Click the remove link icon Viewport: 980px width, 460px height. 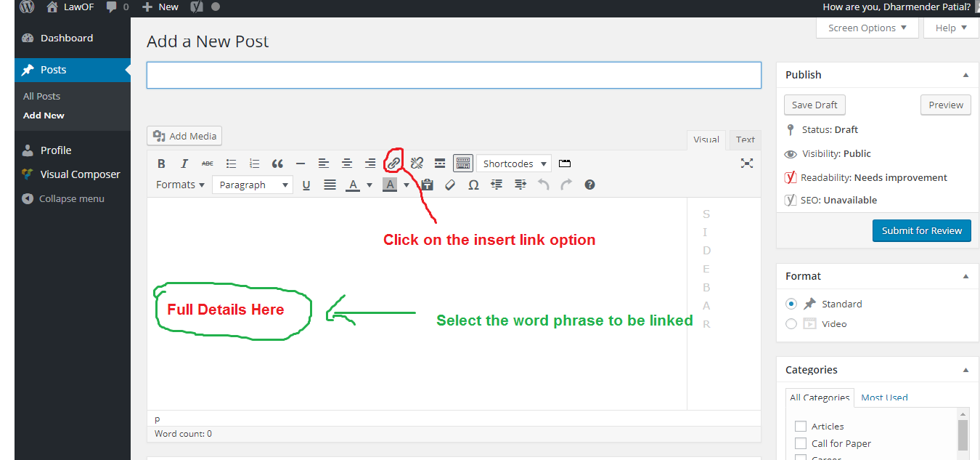(417, 164)
